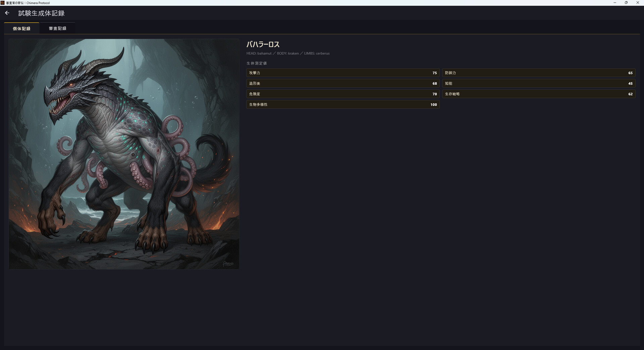Select the 生物多様性 stat row showing 100
The width and height of the screenshot is (644, 350).
click(343, 105)
